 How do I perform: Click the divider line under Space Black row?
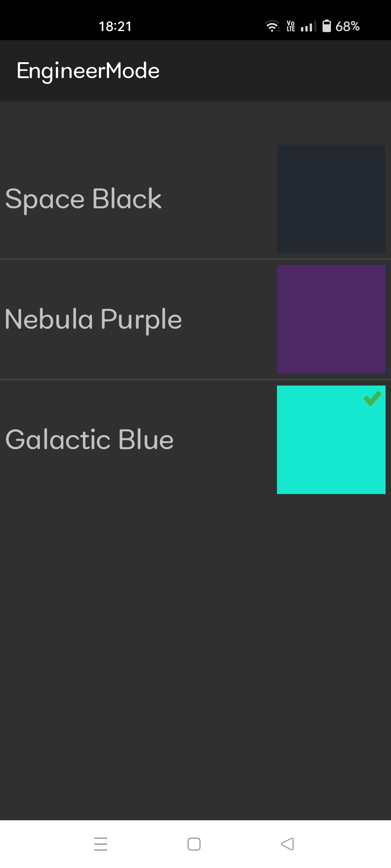195,259
